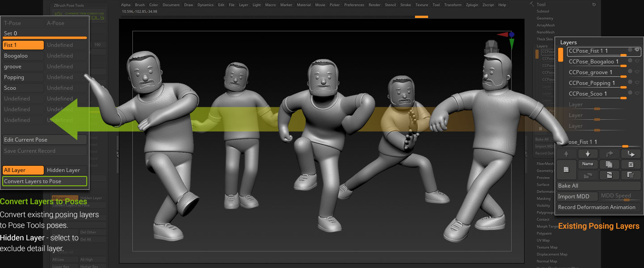This screenshot has height=268, width=644.
Task: Click the Convert Layers to Pose button
Action: click(45, 181)
